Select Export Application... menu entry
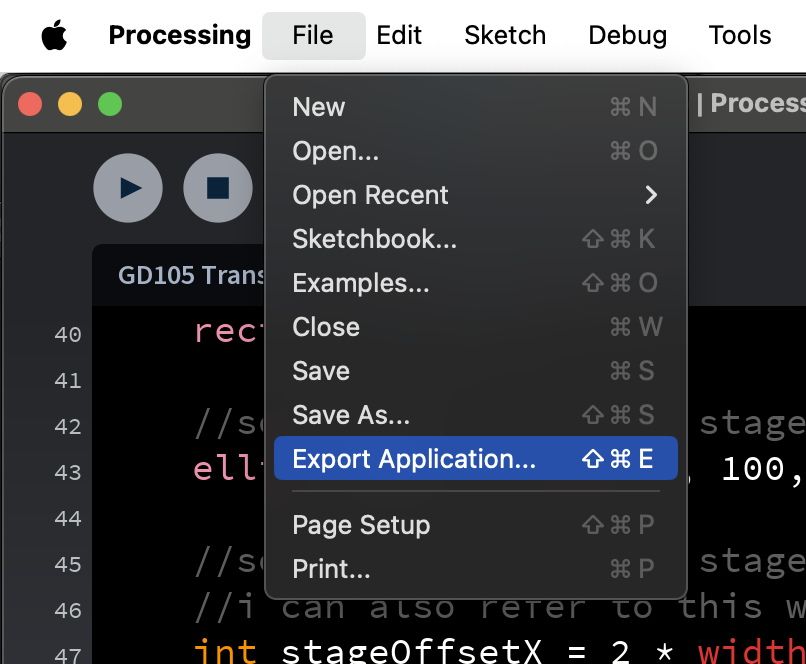Screen dimensions: 806x664 476,458
